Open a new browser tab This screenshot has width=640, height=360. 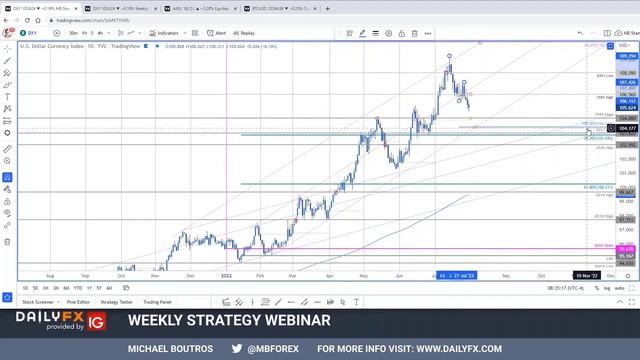coord(327,8)
